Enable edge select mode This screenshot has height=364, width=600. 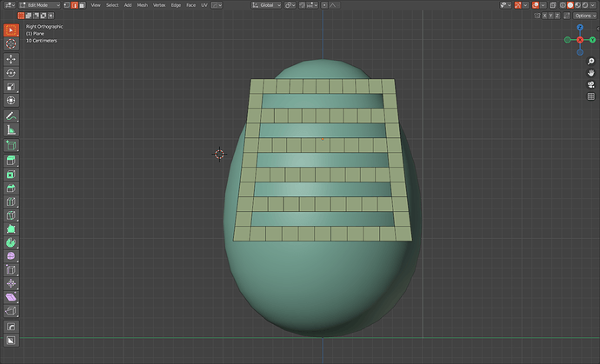[x=74, y=5]
